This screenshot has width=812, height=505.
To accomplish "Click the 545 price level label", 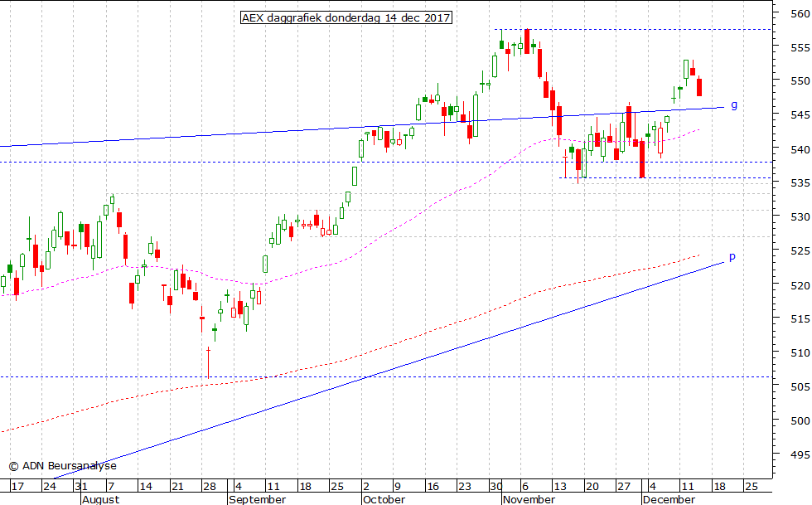I will click(x=800, y=114).
